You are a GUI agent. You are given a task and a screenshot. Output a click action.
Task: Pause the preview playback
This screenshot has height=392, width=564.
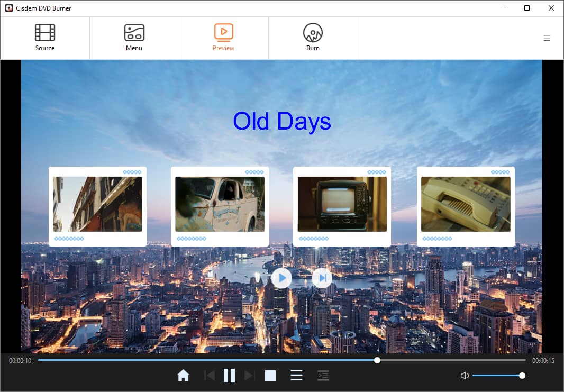(229, 376)
